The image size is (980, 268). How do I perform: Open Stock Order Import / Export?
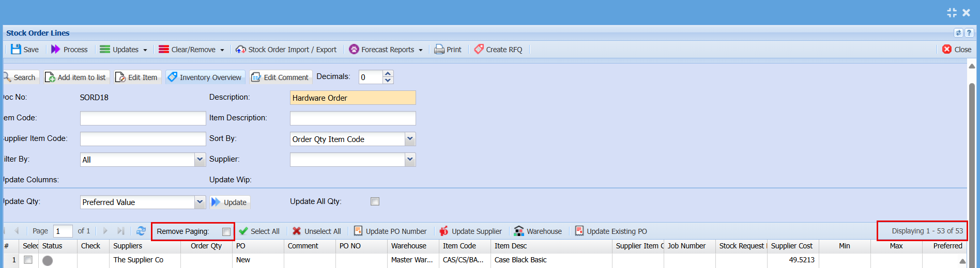286,49
